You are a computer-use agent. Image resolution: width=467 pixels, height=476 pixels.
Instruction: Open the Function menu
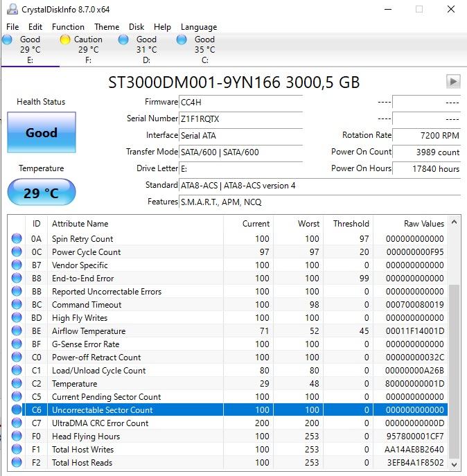(68, 27)
